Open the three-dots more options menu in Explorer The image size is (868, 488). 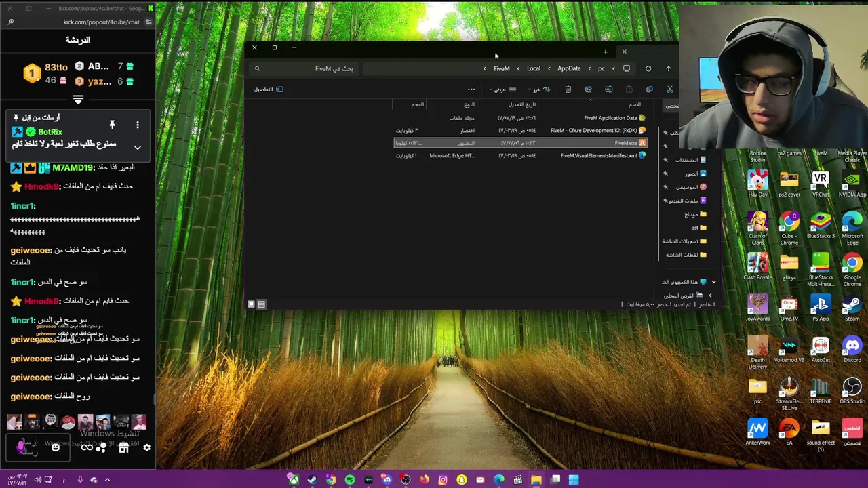[x=471, y=89]
